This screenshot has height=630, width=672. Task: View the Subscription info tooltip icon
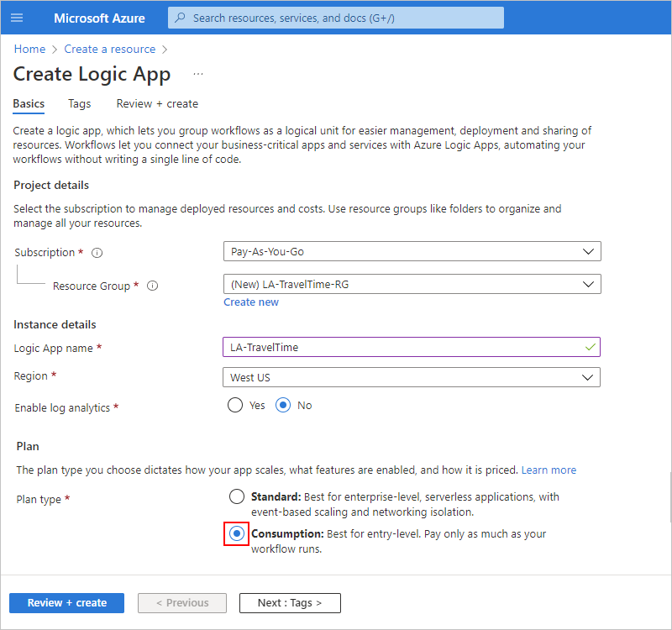[x=97, y=252]
